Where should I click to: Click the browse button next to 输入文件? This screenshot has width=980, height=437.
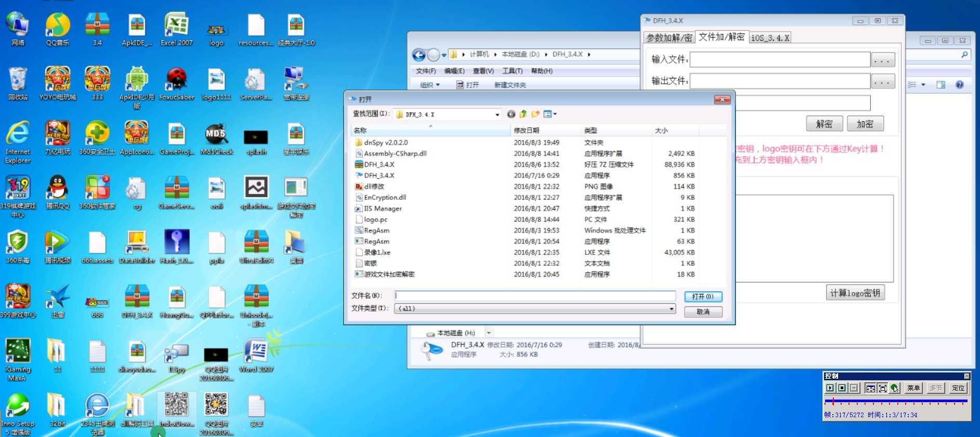tap(883, 60)
